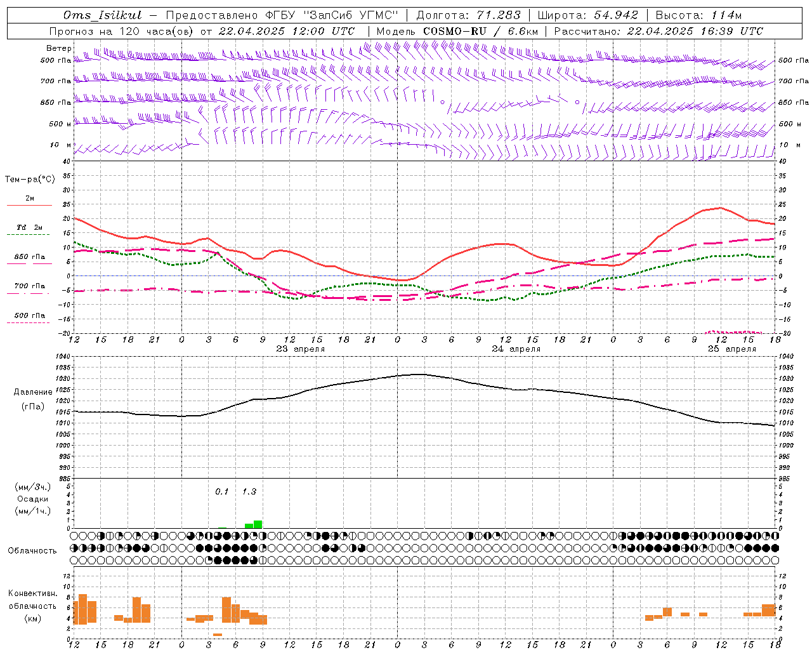Select the Облачность cloud cover label
The width and height of the screenshot is (812, 650).
point(32,551)
